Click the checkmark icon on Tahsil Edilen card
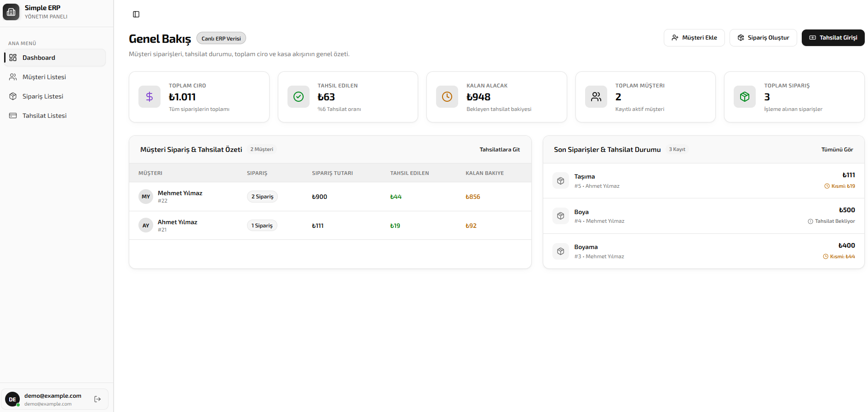The image size is (868, 412). coord(299,97)
